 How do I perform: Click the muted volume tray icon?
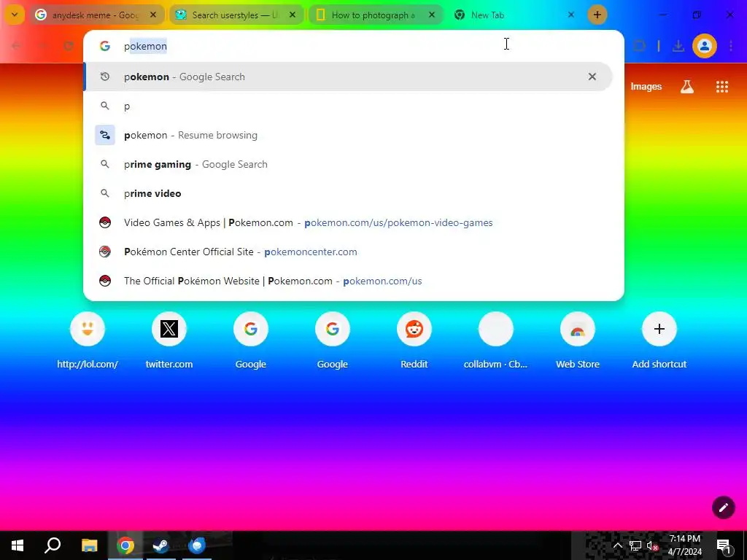pyautogui.click(x=652, y=545)
